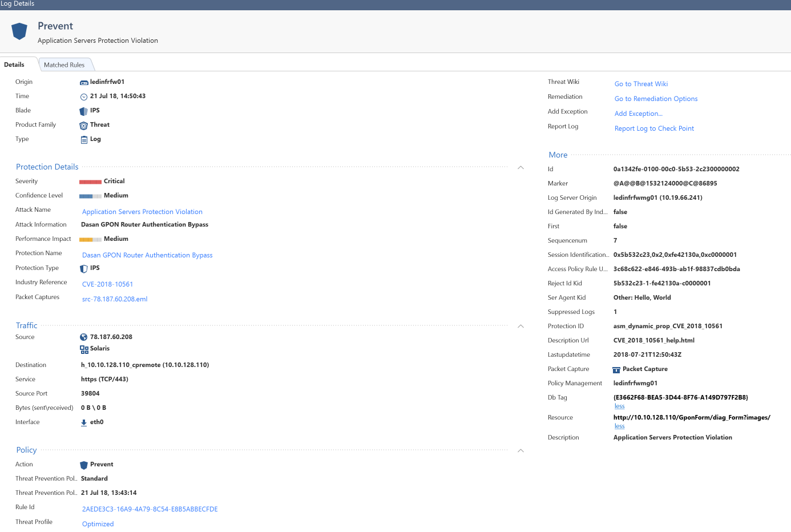791x532 pixels.
Task: Open Go to Remediation Options link
Action: pyautogui.click(x=656, y=99)
